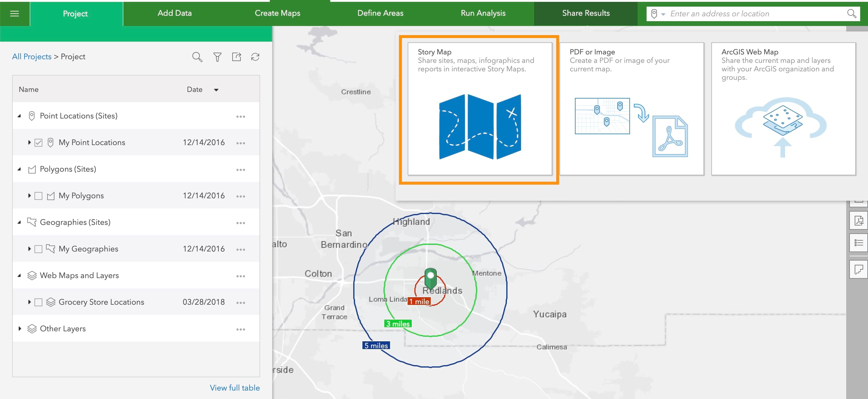Click the share project export icon
The image size is (868, 399).
click(237, 57)
